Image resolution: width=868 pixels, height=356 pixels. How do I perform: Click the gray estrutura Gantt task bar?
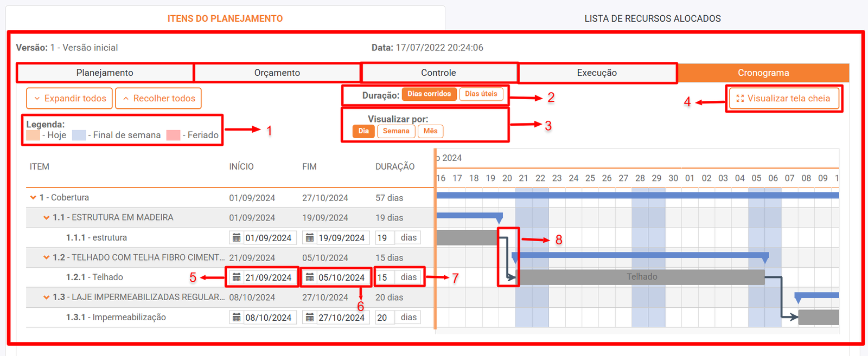click(467, 238)
